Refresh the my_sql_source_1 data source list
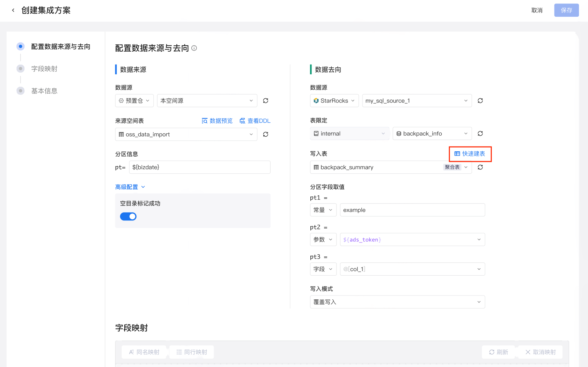 pos(480,101)
